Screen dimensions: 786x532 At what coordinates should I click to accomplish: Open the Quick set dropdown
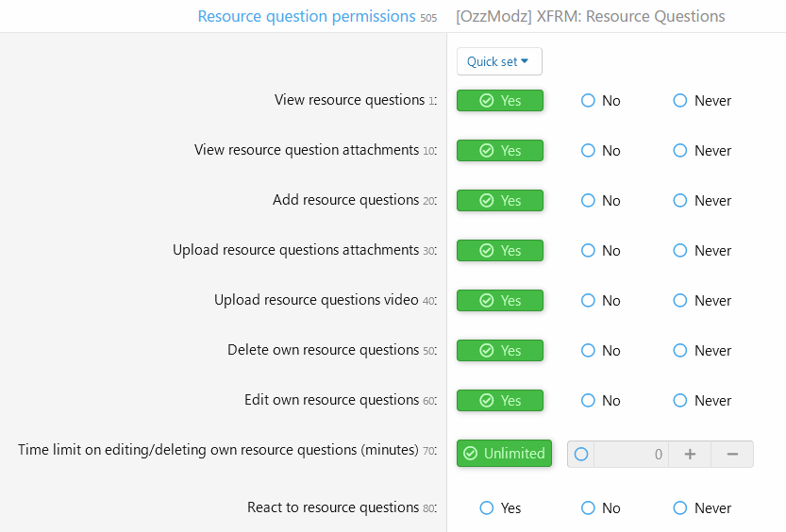point(499,61)
